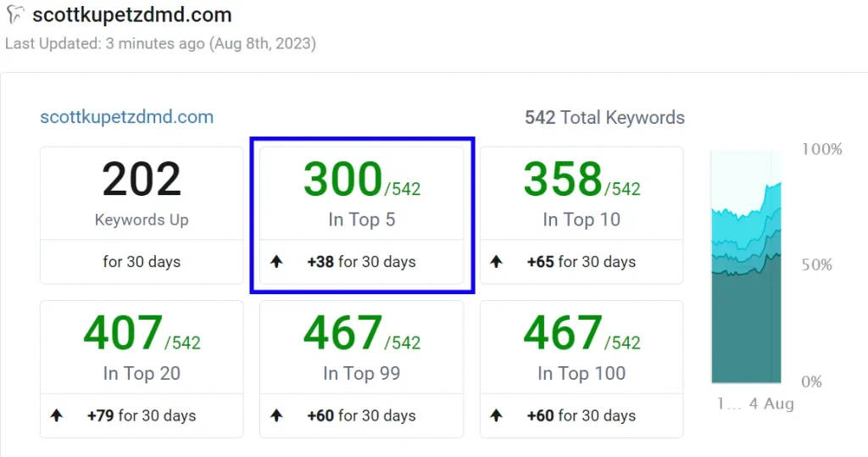Open the scottkupetzdmd.com blue link
868x457 pixels.
(x=127, y=117)
